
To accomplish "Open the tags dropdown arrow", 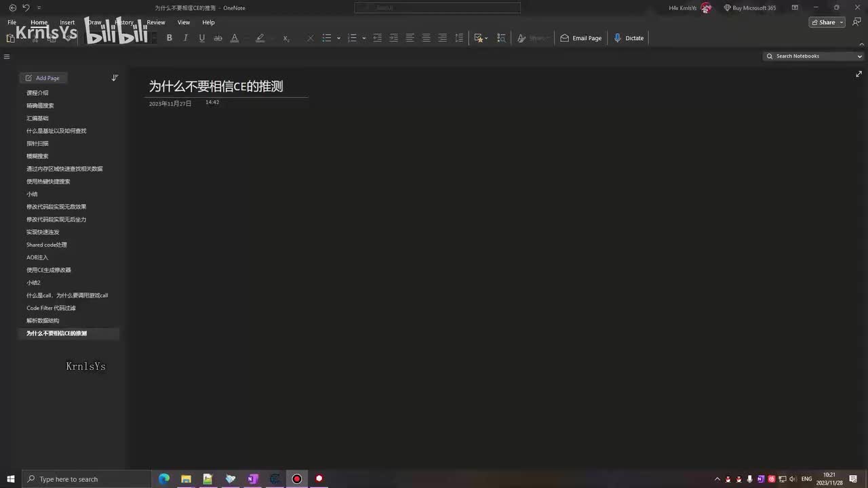I will click(487, 38).
